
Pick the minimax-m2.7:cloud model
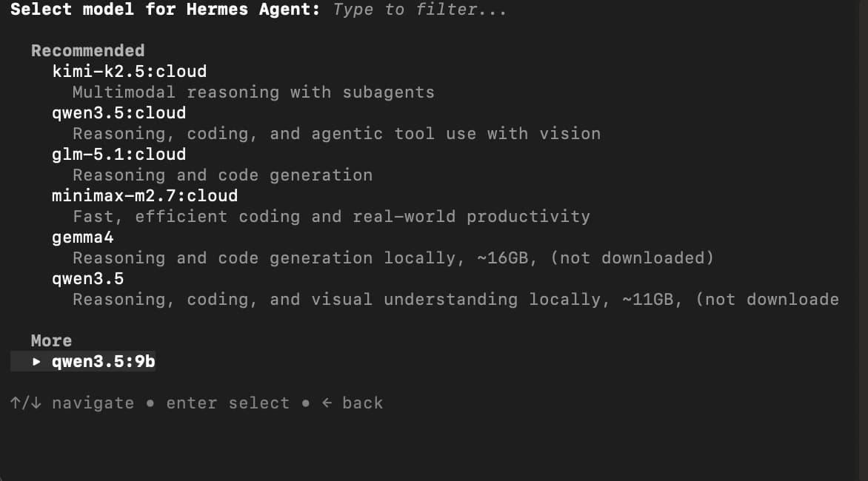pos(144,195)
